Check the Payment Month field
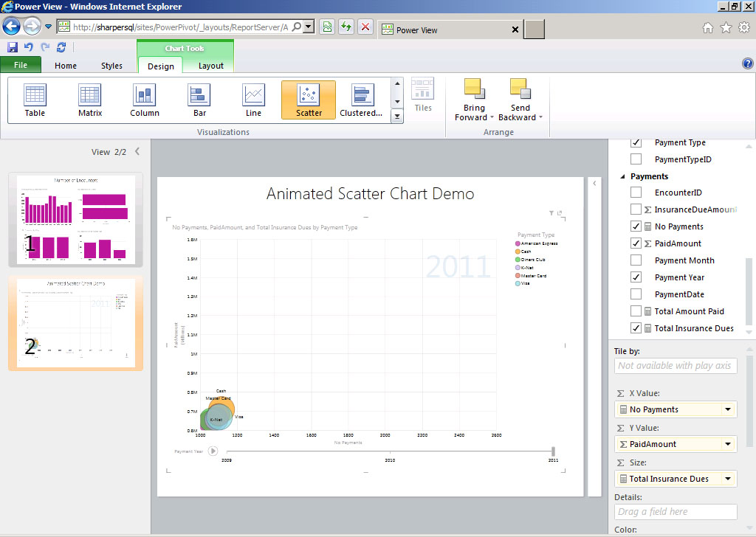The width and height of the screenshot is (756, 537). pyautogui.click(x=636, y=260)
